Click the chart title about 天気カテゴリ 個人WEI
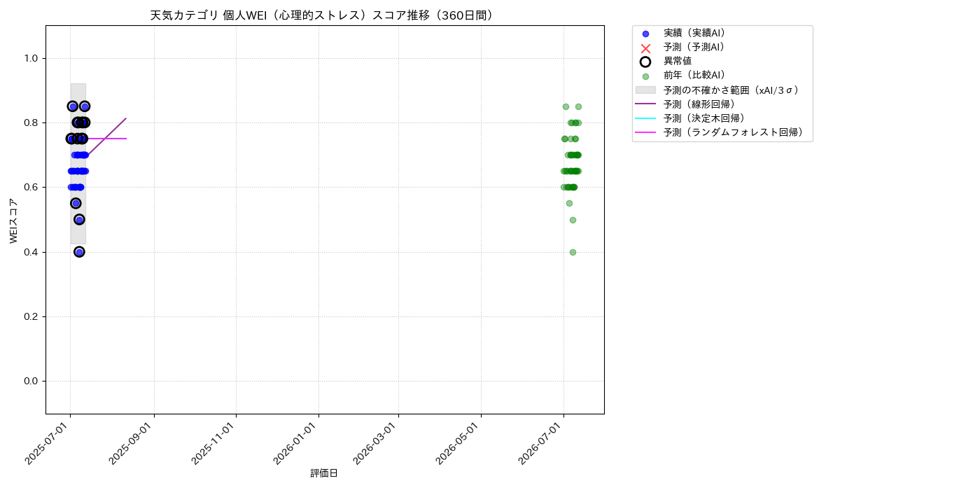 click(324, 15)
